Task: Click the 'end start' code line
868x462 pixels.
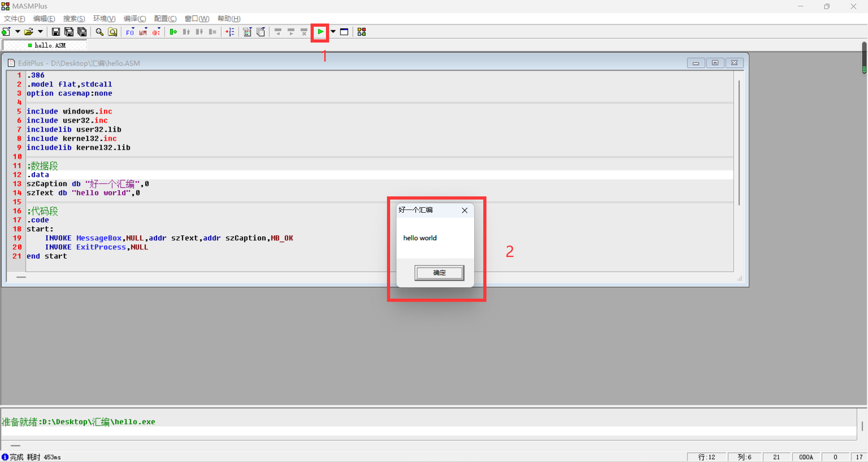Action: pos(47,256)
